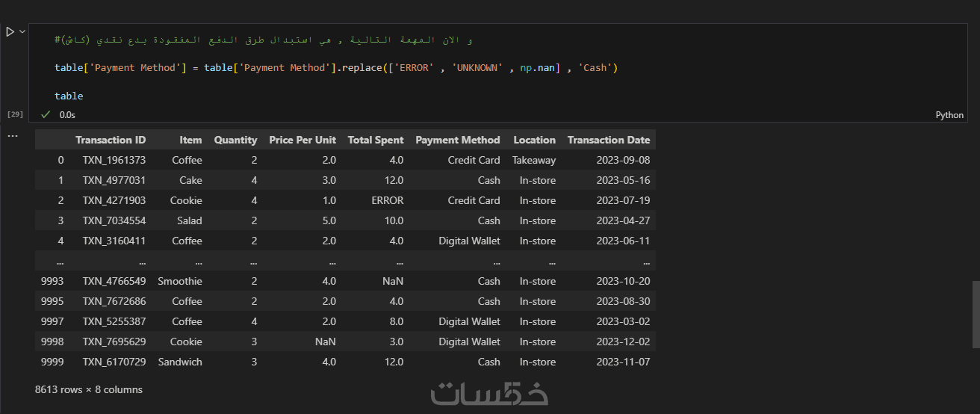
Task: Click the Total Spent column header
Action: point(376,140)
